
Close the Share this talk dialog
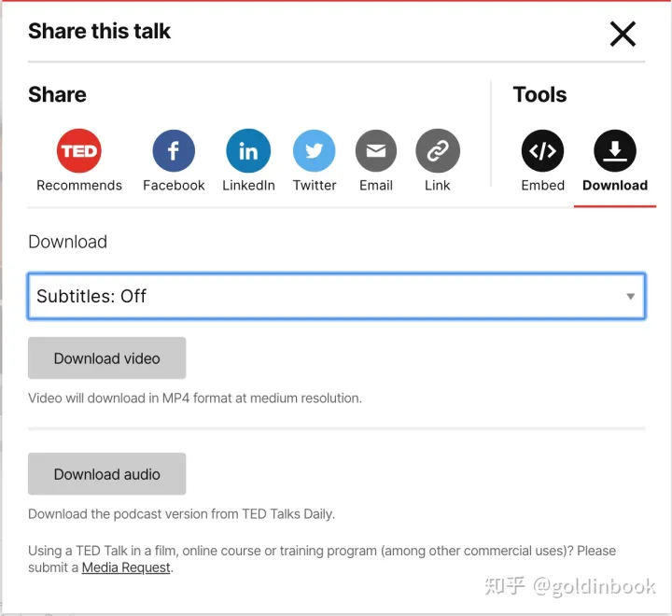[623, 34]
